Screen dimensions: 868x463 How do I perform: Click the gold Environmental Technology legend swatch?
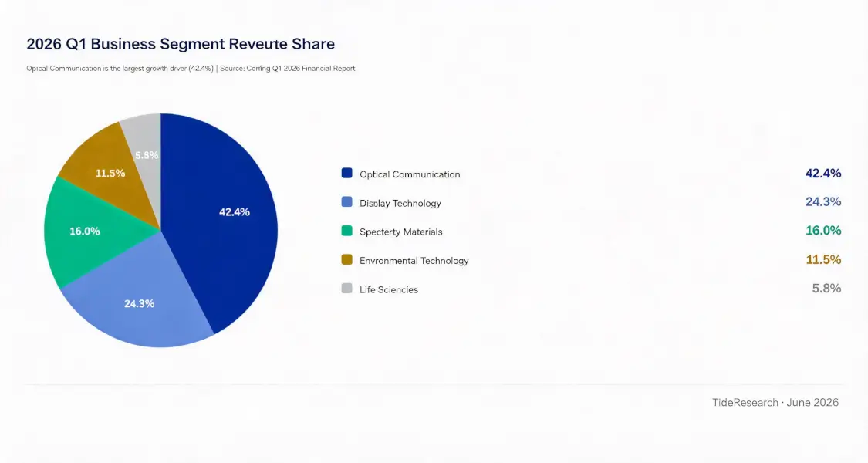pyautogui.click(x=346, y=260)
